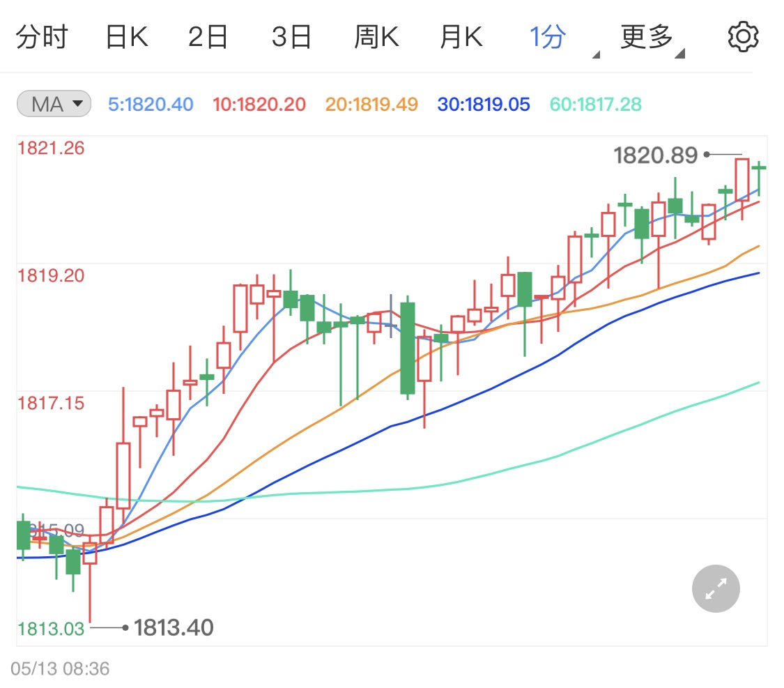
Task: Click the axis bottom value 1813.03
Action: click(51, 629)
